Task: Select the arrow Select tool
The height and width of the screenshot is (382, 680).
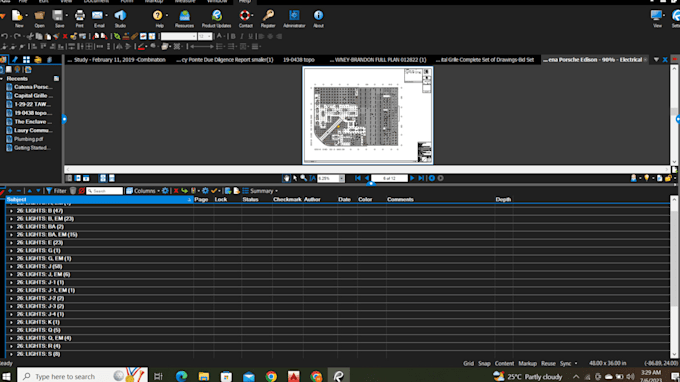Action: tap(295, 178)
